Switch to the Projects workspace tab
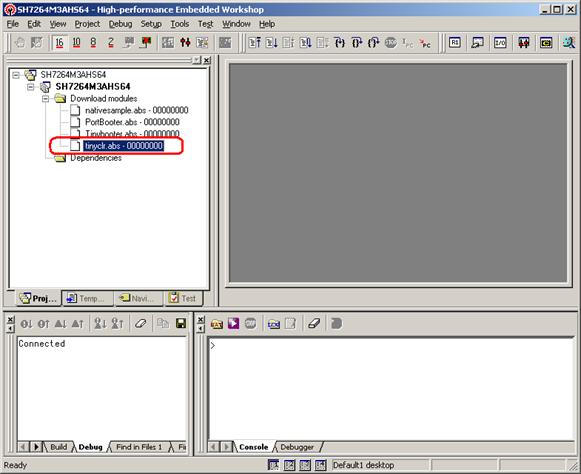581x474 pixels. coord(38,298)
